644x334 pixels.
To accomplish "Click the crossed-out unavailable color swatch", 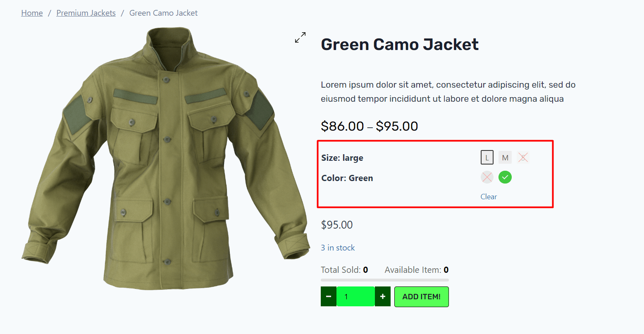I will point(487,177).
